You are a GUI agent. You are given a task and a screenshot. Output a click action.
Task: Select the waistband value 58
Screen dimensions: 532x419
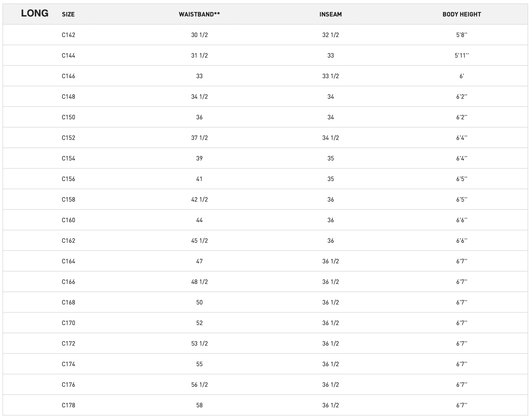[199, 405]
